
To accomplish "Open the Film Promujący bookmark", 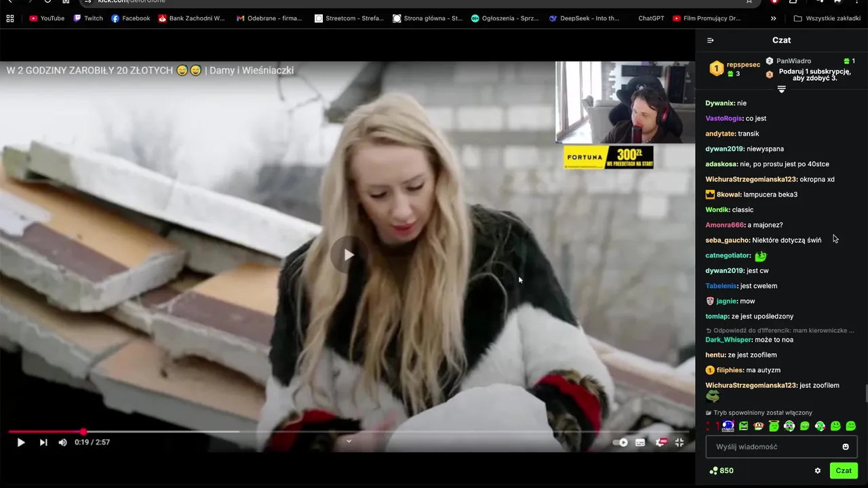I will (707, 18).
